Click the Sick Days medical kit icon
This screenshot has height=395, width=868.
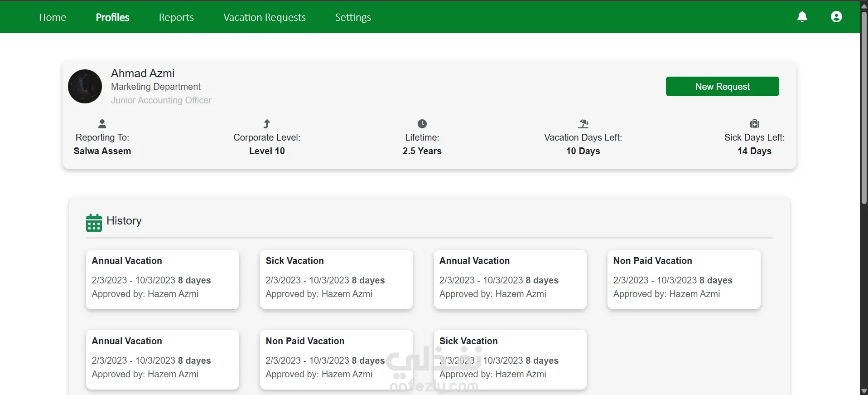click(x=755, y=124)
